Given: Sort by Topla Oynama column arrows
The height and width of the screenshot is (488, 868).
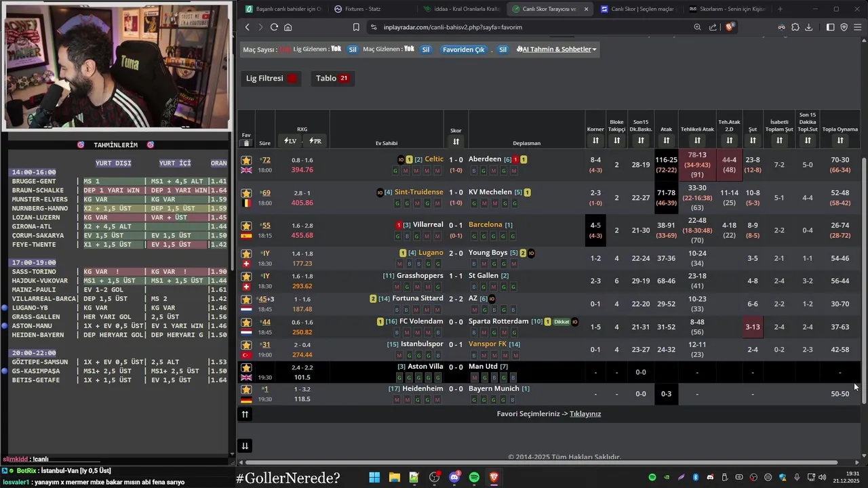Looking at the screenshot, I should click(x=840, y=140).
